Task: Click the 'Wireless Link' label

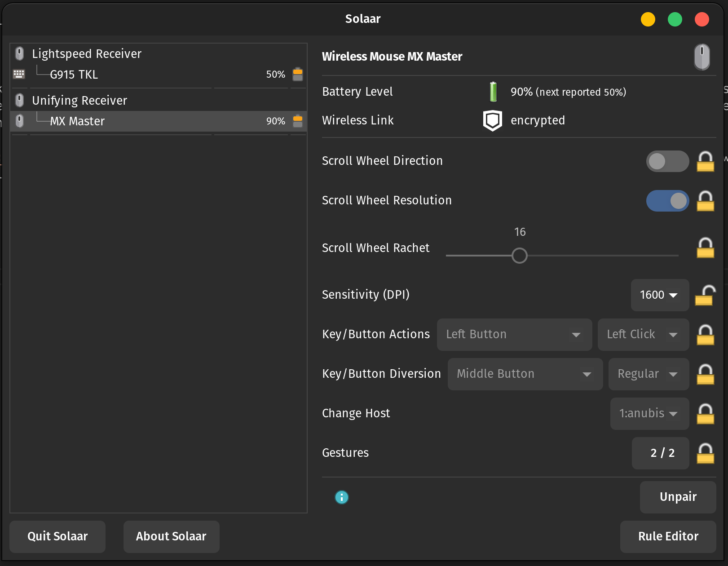Action: tap(358, 120)
